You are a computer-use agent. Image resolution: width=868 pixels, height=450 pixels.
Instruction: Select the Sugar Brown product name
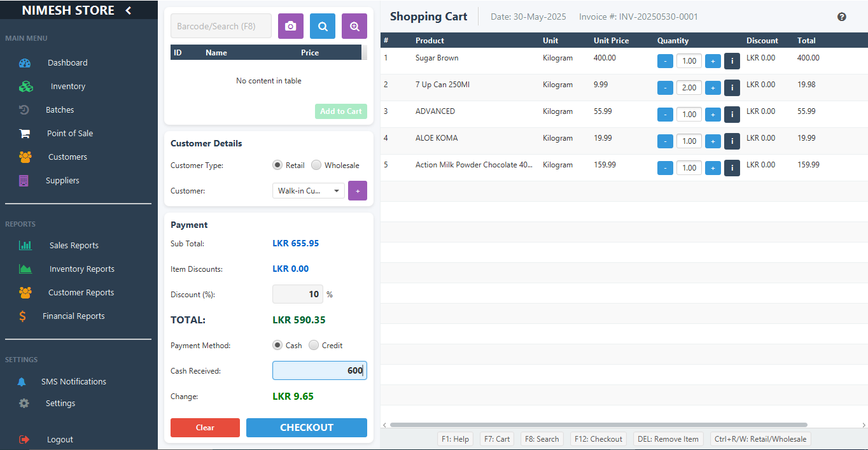pyautogui.click(x=437, y=58)
